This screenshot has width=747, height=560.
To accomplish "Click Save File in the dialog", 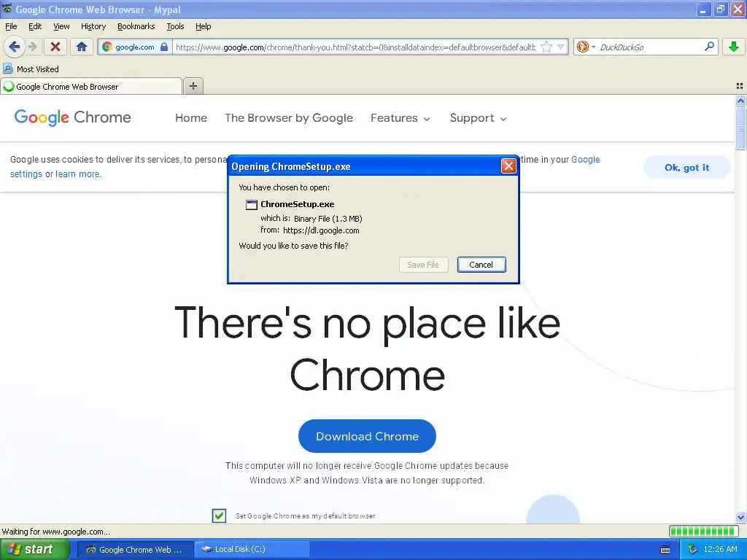I will (423, 265).
